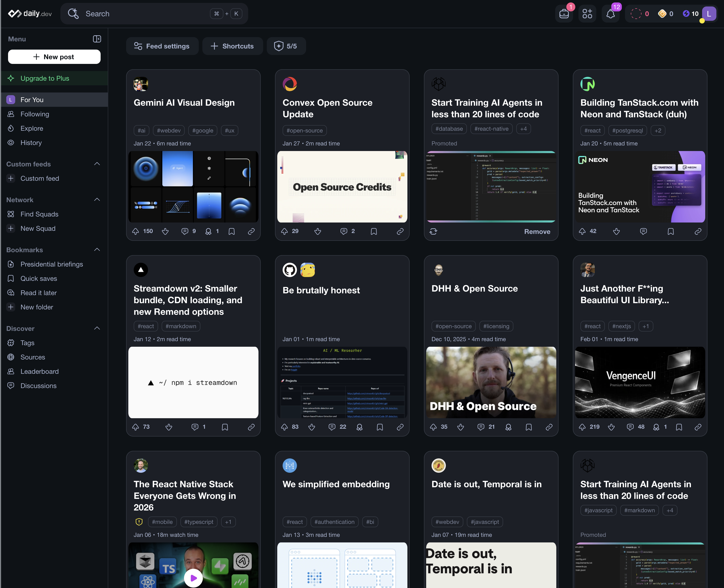
Task: Open the briefing icon in top bar
Action: pyautogui.click(x=564, y=14)
